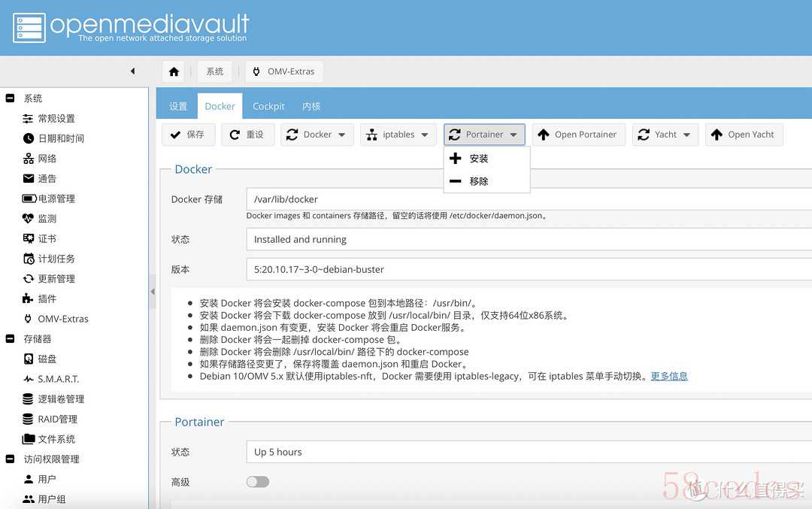Screen dimensions: 812x509
Task: Click the 版本 field
Action: 529,269
